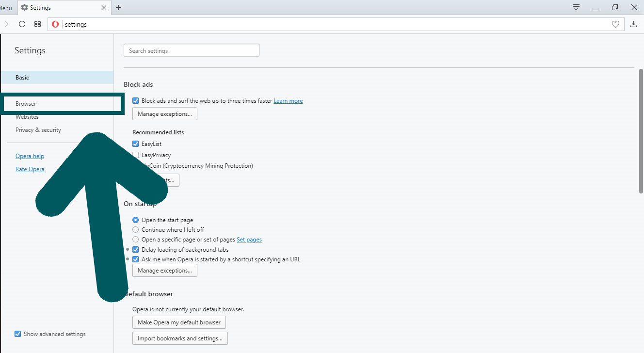Click the Settings tab gear icon
The height and width of the screenshot is (353, 644).
click(24, 8)
